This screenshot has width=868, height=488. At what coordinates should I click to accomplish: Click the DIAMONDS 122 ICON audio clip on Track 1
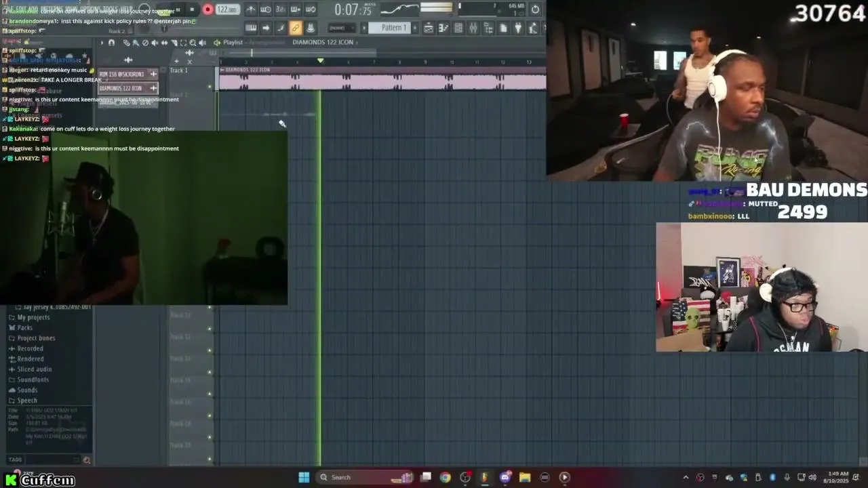[382, 79]
